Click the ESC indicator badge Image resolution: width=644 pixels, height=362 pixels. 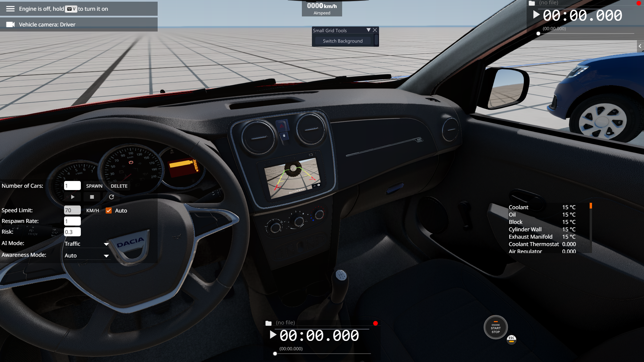click(x=512, y=339)
